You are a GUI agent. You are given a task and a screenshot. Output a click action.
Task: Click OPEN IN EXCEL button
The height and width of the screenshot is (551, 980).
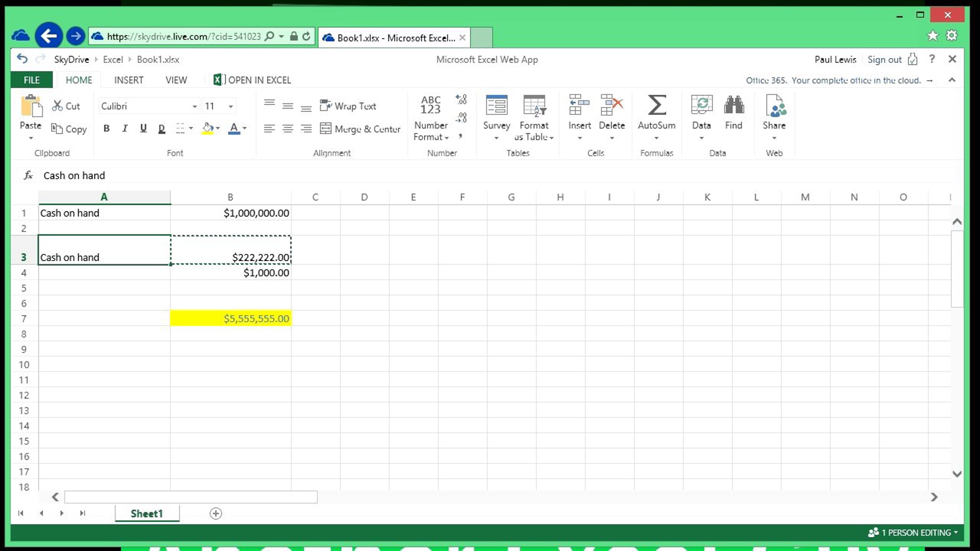pos(252,80)
